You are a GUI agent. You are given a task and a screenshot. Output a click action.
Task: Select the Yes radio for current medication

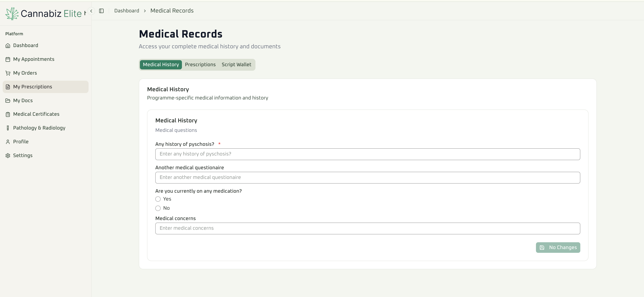[x=158, y=199]
